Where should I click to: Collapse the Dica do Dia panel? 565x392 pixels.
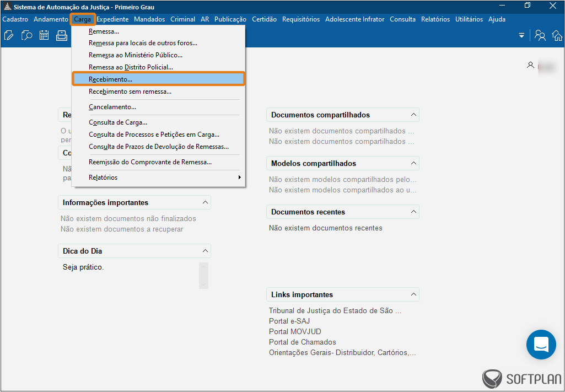(206, 251)
